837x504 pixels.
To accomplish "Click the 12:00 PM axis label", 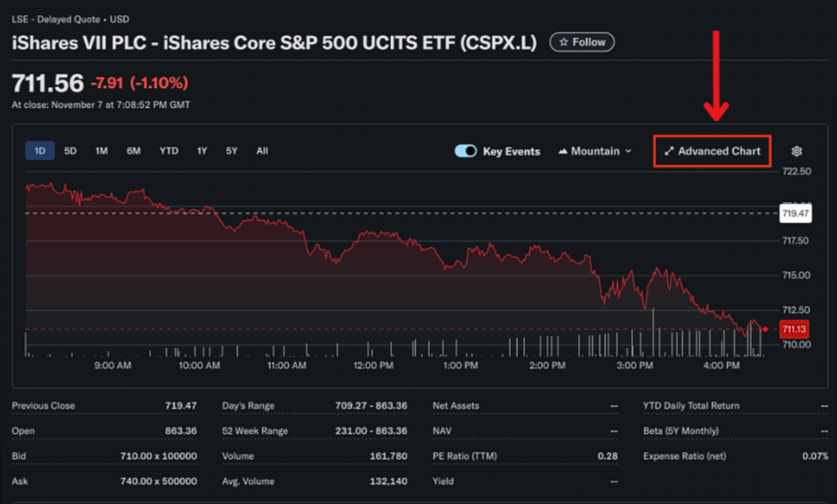I will click(x=373, y=366).
